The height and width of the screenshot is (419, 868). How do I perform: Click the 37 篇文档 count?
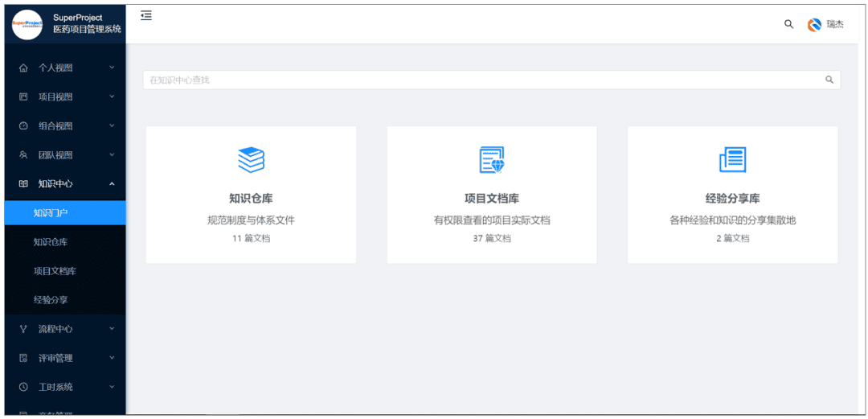point(492,238)
